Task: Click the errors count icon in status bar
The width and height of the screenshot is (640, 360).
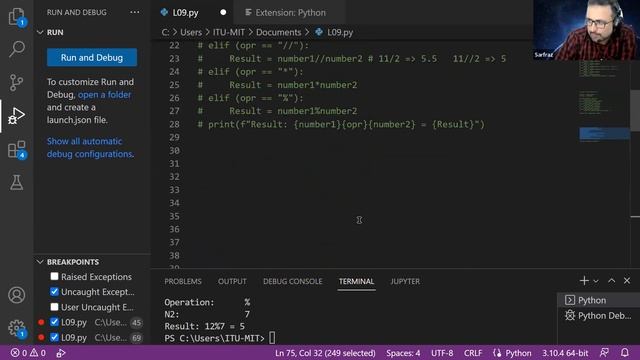Action: 19,353
